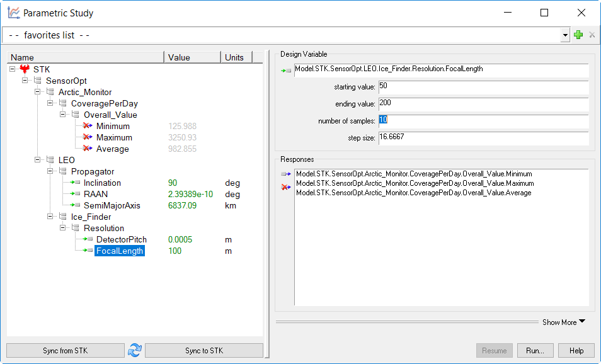Image resolution: width=601 pixels, height=364 pixels.
Task: Click the remove response red X icon
Action: 286,187
